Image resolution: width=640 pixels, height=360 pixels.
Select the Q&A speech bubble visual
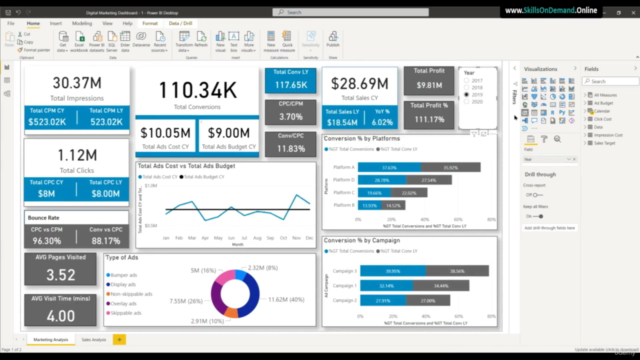(534, 120)
